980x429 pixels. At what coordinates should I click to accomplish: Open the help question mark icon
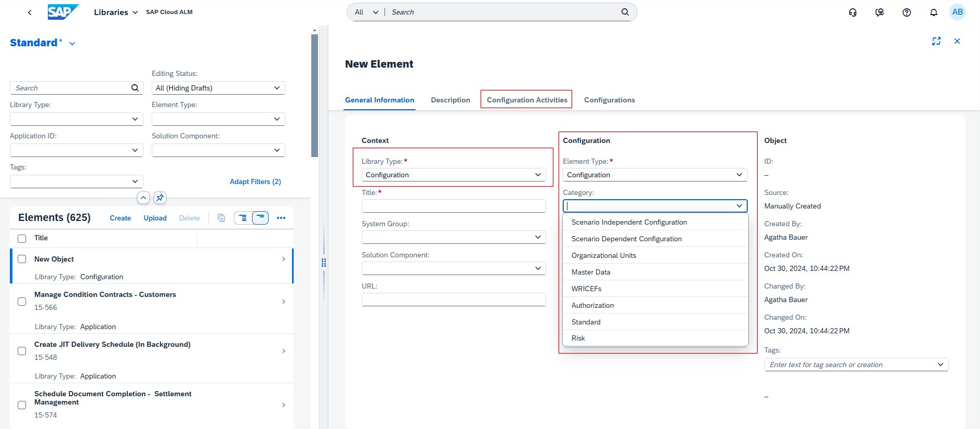point(906,12)
